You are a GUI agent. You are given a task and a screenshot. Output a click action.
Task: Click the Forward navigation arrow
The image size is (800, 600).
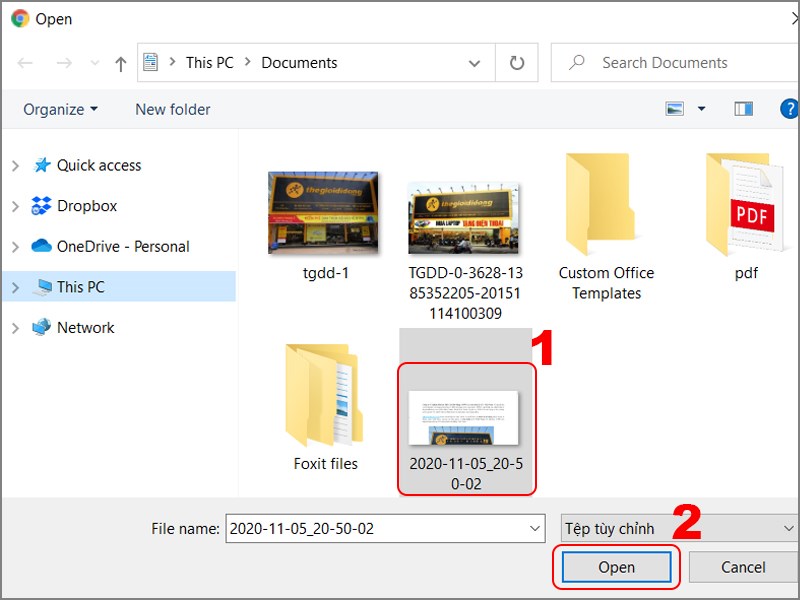coord(64,63)
